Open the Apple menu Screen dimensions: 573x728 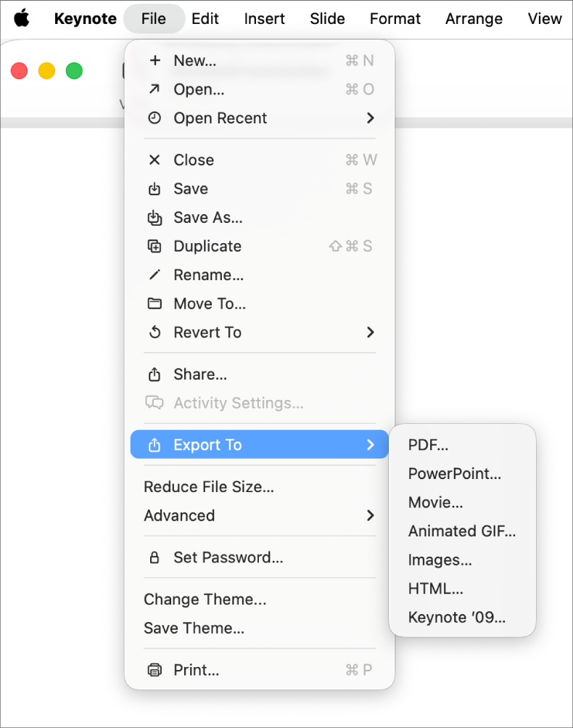[x=21, y=19]
